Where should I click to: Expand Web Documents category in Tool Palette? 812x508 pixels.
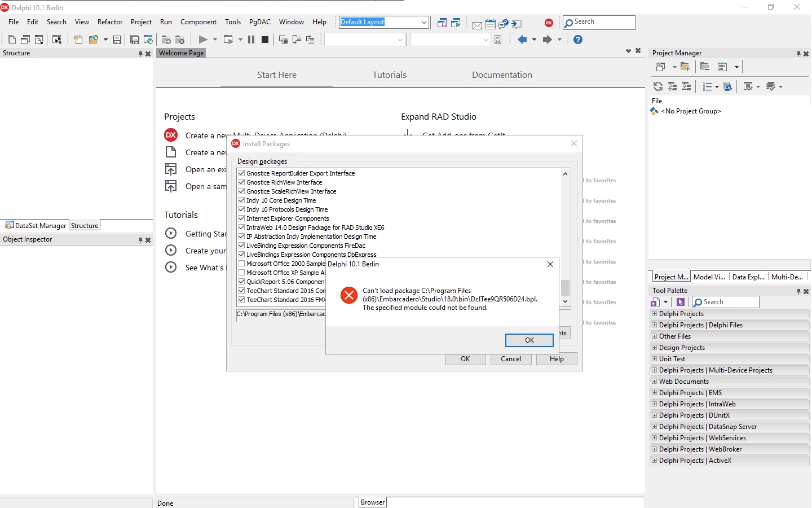[654, 382]
